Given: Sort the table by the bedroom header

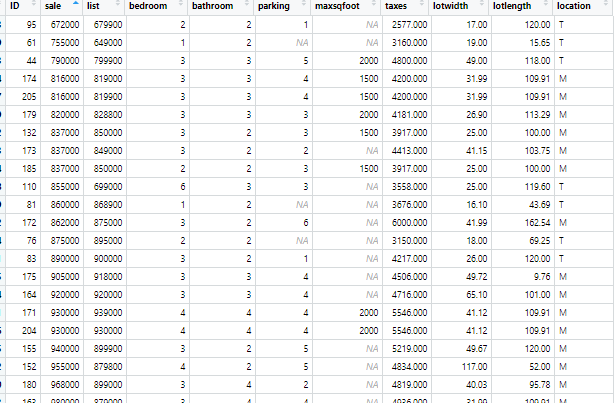Looking at the screenshot, I should (148, 6).
